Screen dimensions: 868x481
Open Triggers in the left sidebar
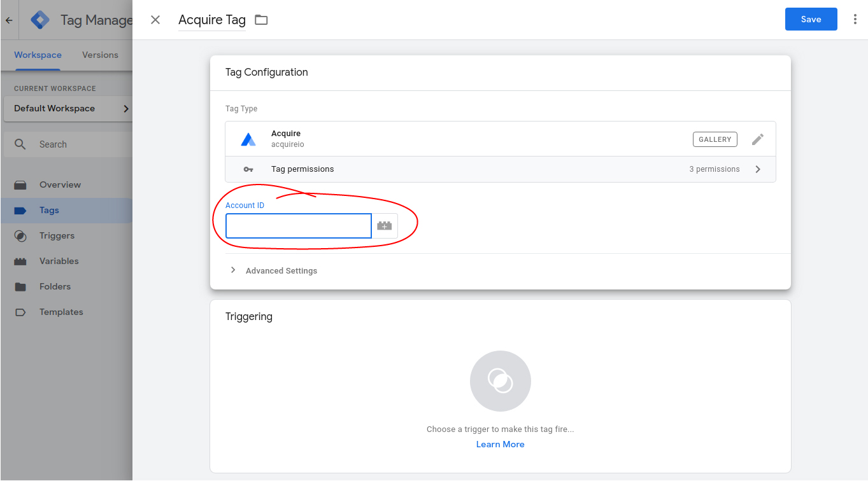click(x=57, y=236)
